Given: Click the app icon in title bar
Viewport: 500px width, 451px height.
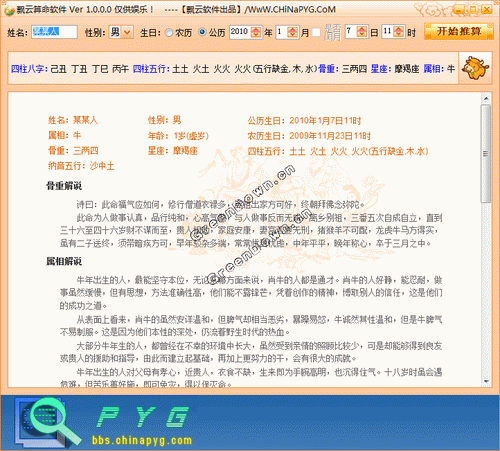Looking at the screenshot, I should 9,10.
